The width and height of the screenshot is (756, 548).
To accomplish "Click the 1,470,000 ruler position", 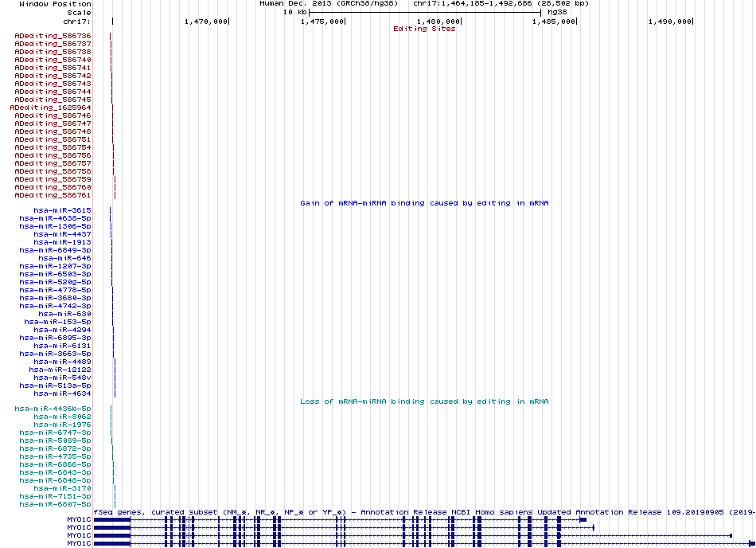I will [207, 22].
